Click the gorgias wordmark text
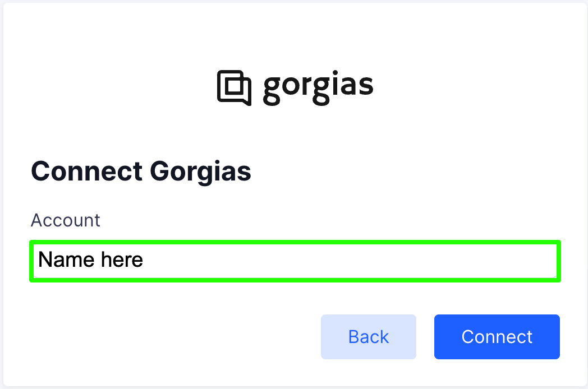Viewport: 588px width, 389px height. (x=318, y=87)
